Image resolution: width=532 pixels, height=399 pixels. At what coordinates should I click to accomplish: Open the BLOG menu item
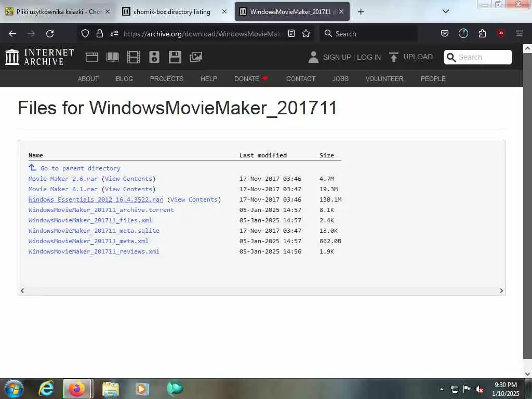tap(124, 79)
